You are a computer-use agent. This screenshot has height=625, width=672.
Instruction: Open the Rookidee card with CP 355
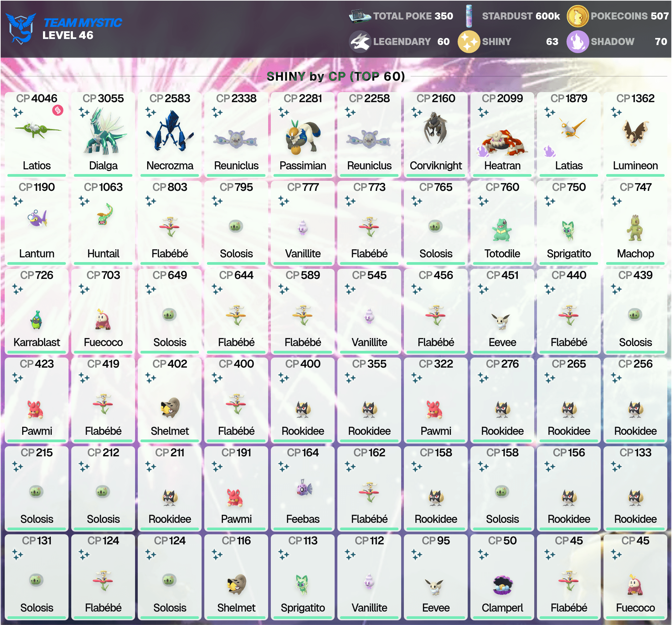[369, 400]
